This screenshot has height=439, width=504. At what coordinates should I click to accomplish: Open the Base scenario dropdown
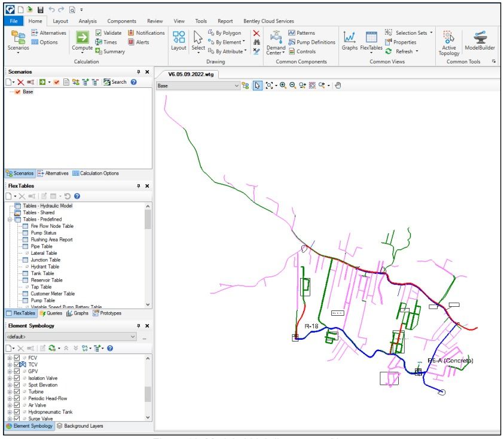tap(236, 86)
